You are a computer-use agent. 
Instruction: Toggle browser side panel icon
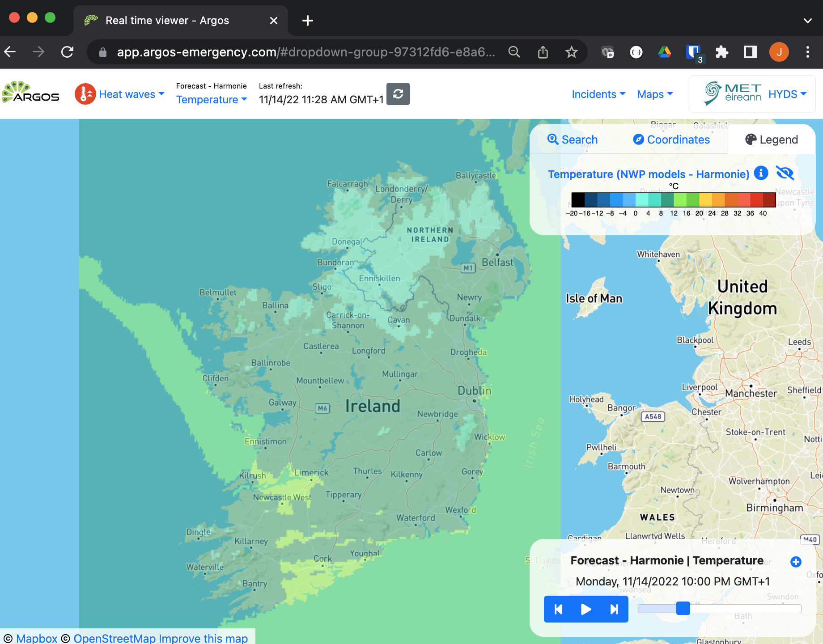(751, 52)
